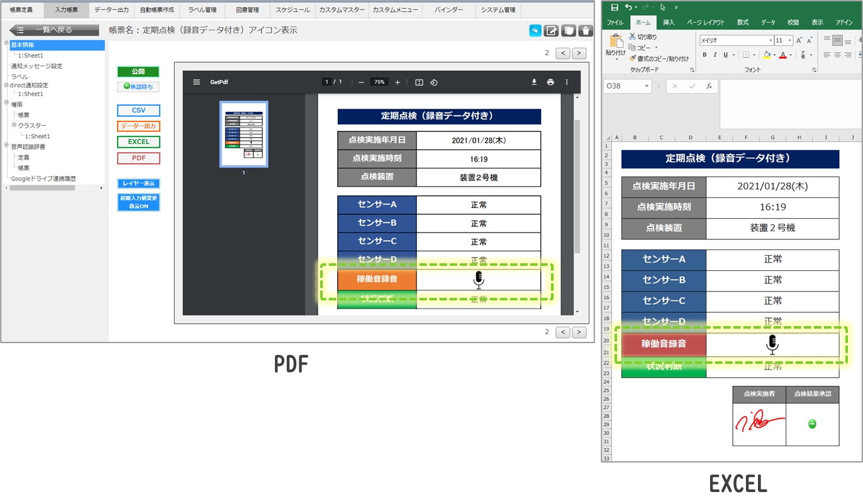The image size is (863, 504).
Task: Insert function with fx button
Action: point(709,86)
